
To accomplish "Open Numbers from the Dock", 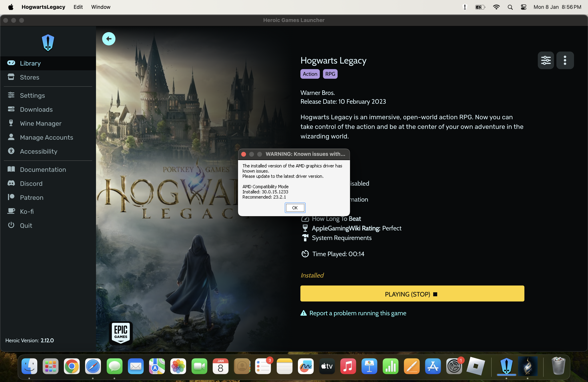I will (x=391, y=366).
